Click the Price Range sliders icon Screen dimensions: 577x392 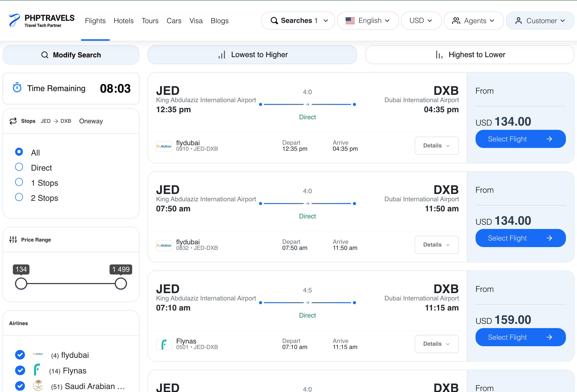tap(13, 240)
